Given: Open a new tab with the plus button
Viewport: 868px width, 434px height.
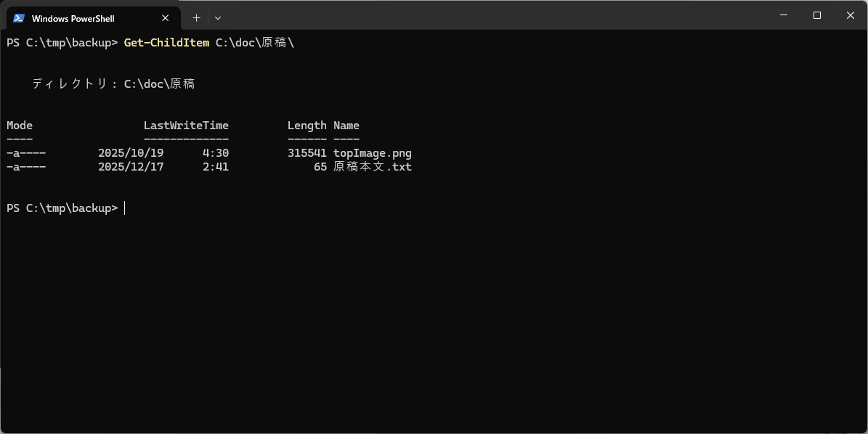Looking at the screenshot, I should click(196, 18).
